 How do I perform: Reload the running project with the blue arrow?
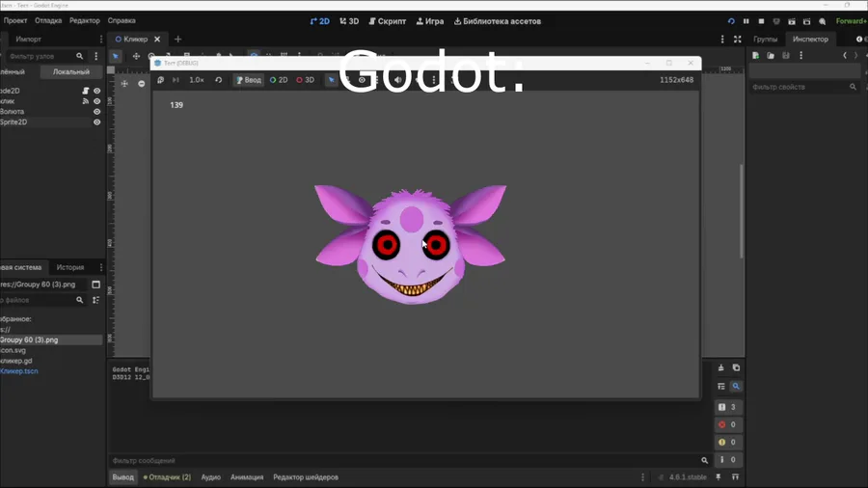click(x=731, y=21)
